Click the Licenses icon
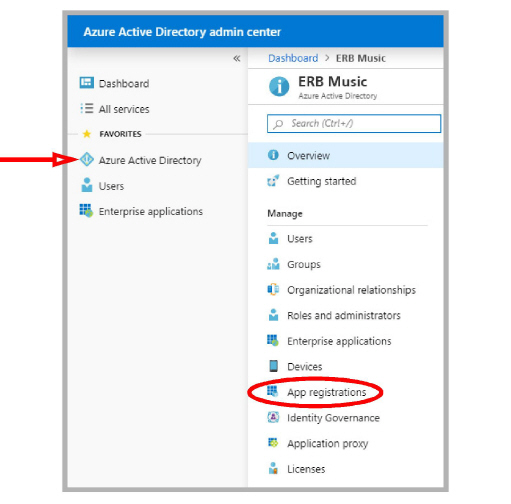This screenshot has height=504, width=511. point(273,468)
